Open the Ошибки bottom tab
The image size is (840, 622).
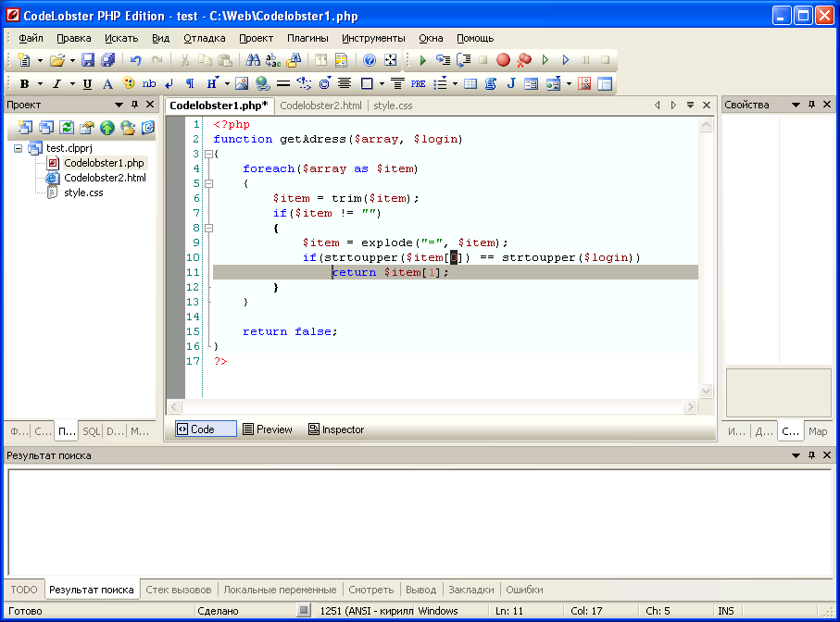[x=524, y=590]
